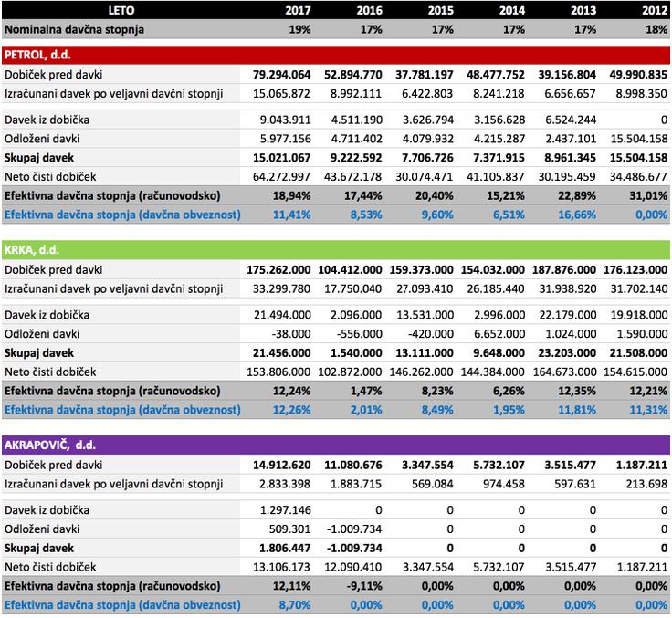Screen dimensions: 672x618
Task: Click the LETO header cell
Action: coord(121,10)
